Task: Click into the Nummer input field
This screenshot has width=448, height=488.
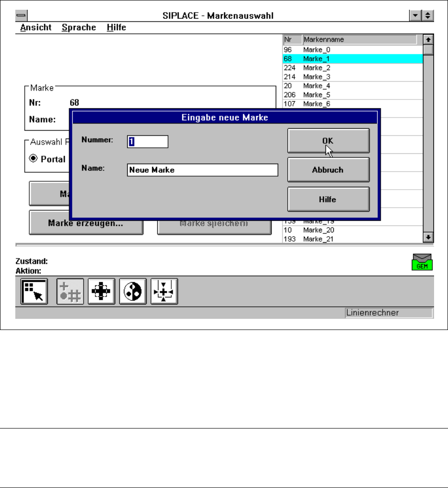Action: [148, 142]
